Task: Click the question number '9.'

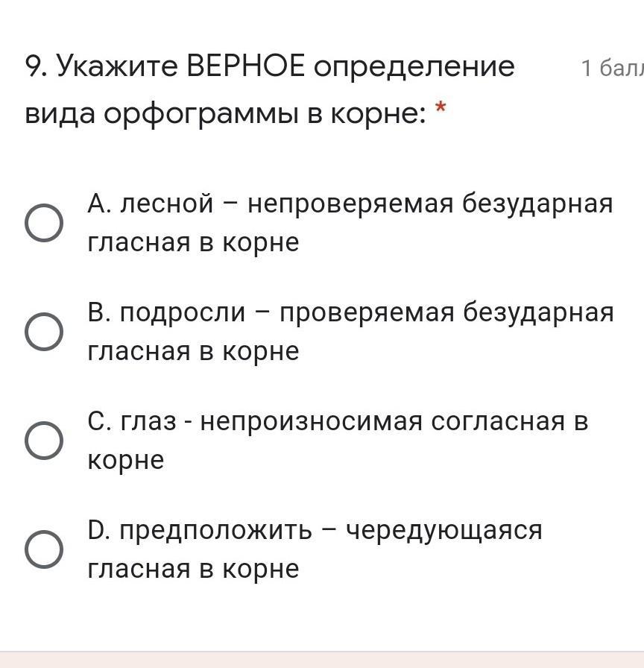Action: tap(37, 67)
